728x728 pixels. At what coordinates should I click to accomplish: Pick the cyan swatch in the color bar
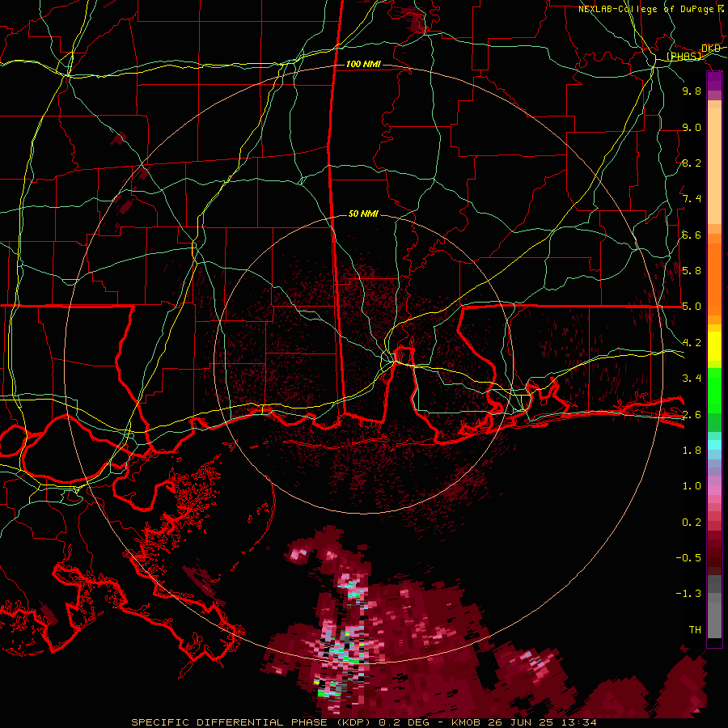714,445
